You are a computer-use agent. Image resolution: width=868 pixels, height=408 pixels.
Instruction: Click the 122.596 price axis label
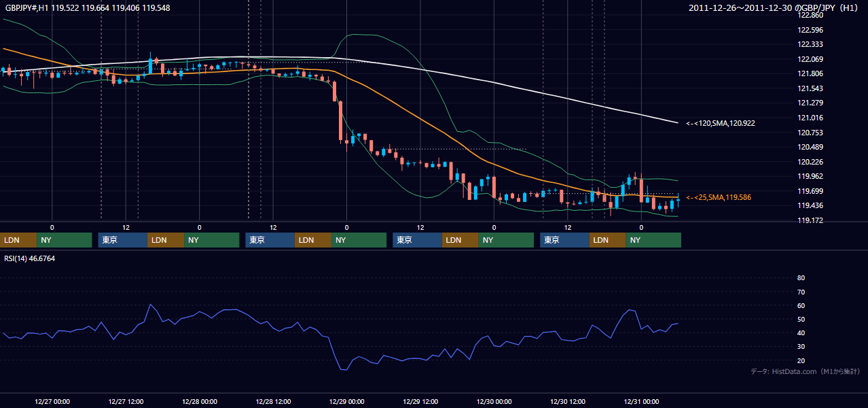click(811, 30)
